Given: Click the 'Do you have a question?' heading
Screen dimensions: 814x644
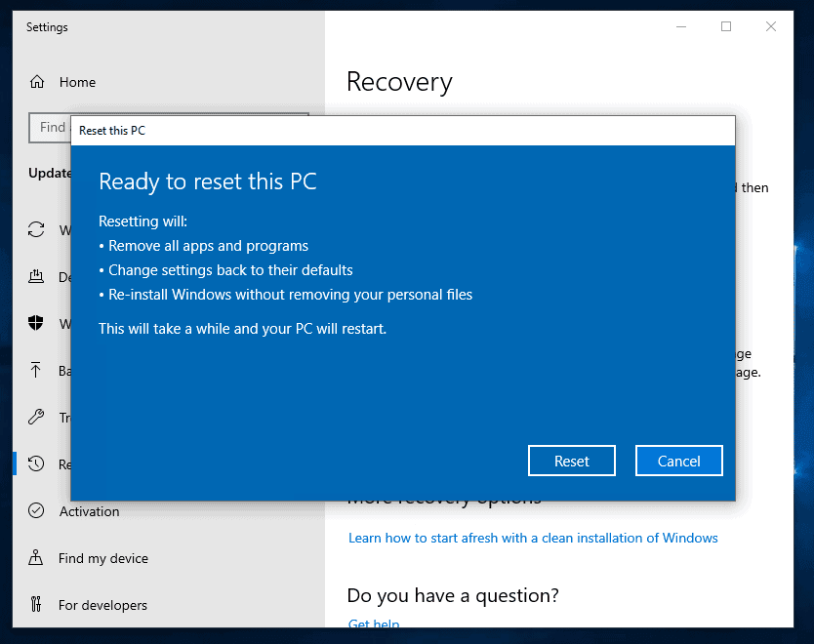Looking at the screenshot, I should [453, 596].
